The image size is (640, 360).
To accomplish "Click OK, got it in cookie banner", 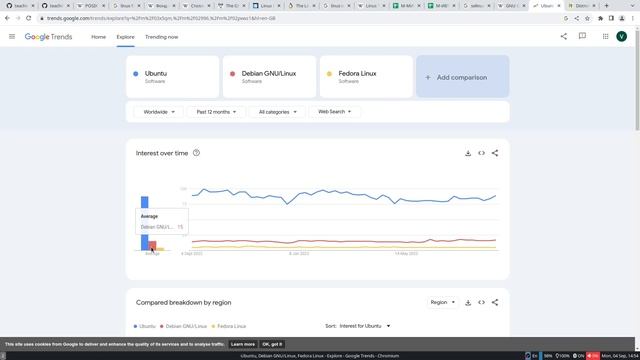I will click(x=272, y=344).
